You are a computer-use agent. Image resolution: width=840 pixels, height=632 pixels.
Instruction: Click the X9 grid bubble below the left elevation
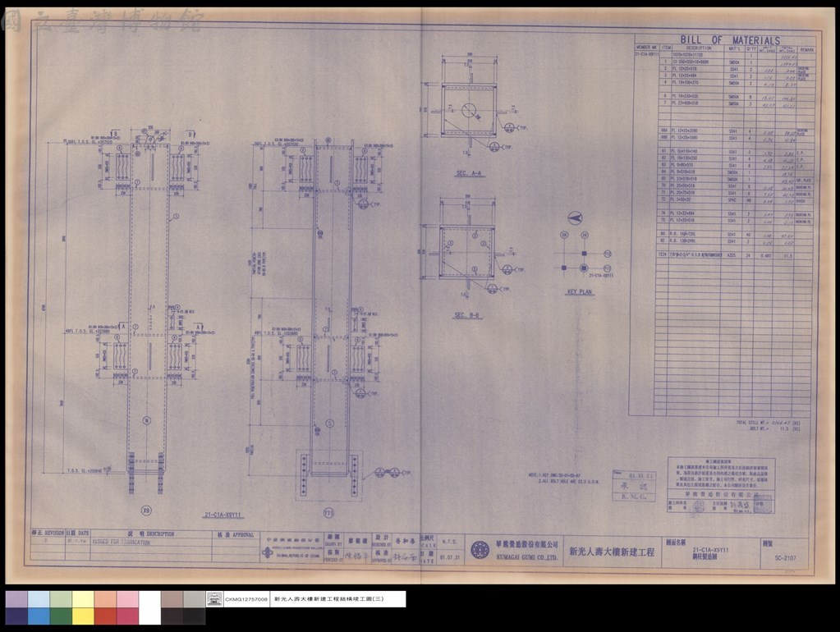click(x=146, y=511)
